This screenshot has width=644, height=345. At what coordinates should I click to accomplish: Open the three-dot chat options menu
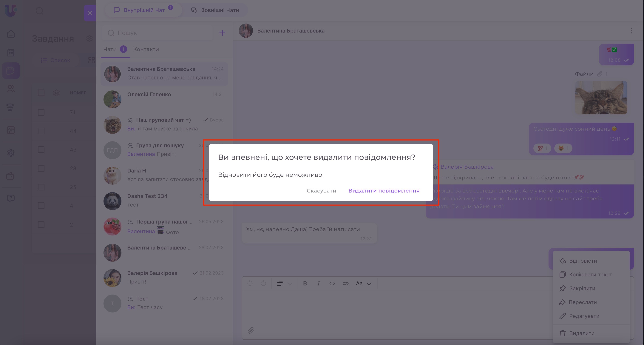click(631, 31)
